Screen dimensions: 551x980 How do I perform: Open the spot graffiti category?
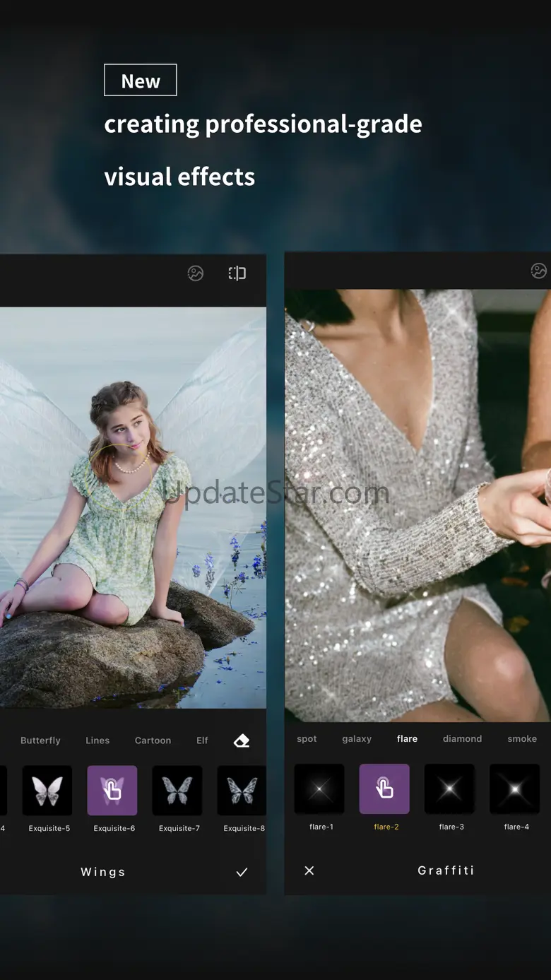(307, 738)
